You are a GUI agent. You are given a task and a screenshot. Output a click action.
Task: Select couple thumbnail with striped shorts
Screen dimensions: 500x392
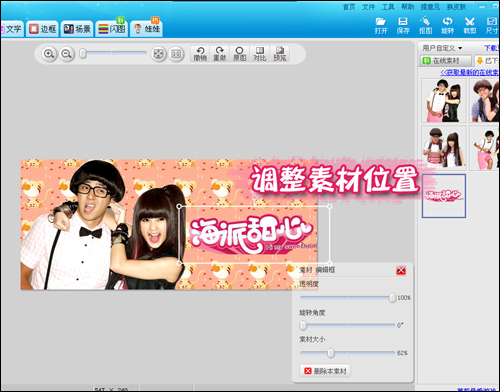[444, 148]
